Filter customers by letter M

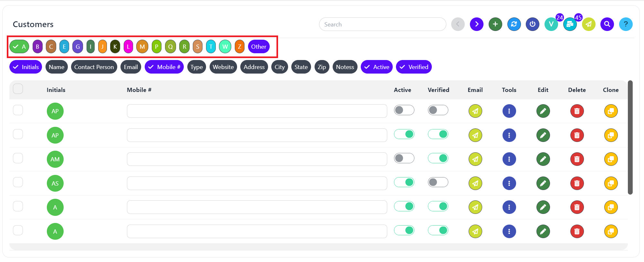pos(142,47)
